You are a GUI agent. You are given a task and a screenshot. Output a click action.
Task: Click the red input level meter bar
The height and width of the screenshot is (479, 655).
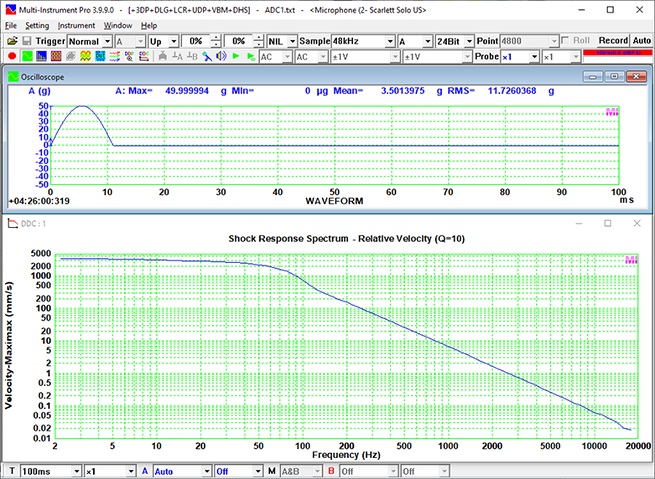[618, 52]
